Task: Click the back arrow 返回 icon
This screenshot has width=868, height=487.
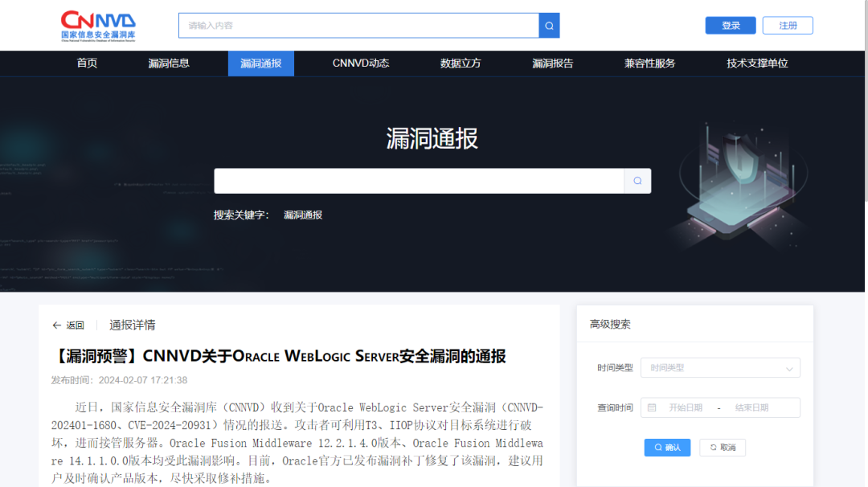Action: click(x=57, y=325)
